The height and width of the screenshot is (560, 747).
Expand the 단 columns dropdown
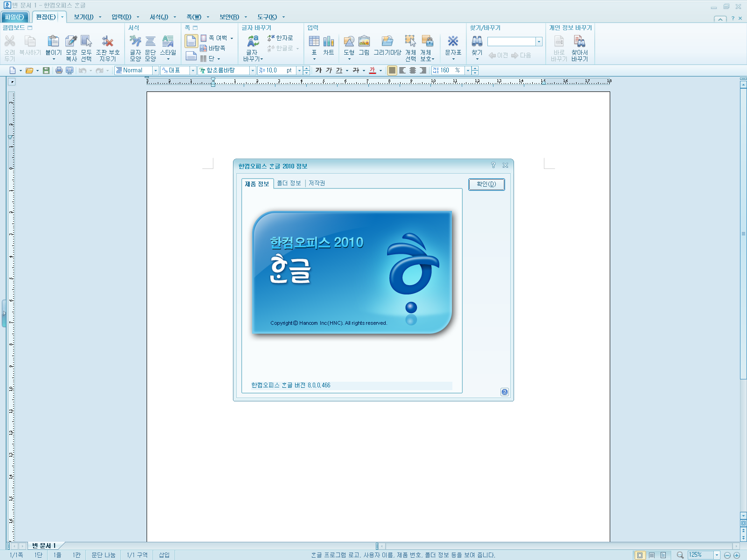pos(218,59)
